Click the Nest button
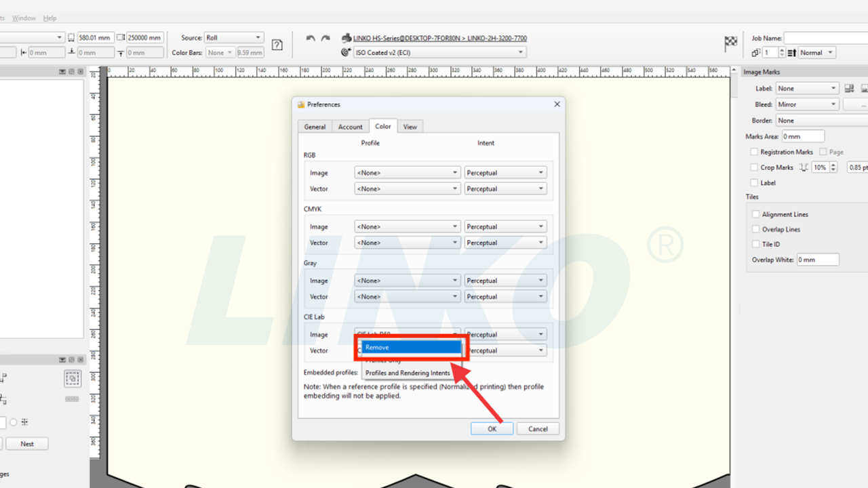Viewport: 868px width, 488px height. coord(27,444)
